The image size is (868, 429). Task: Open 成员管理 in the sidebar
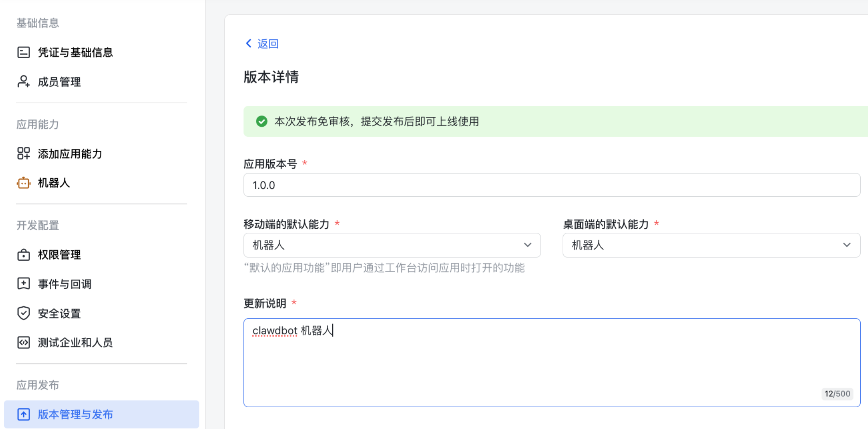pyautogui.click(x=59, y=82)
